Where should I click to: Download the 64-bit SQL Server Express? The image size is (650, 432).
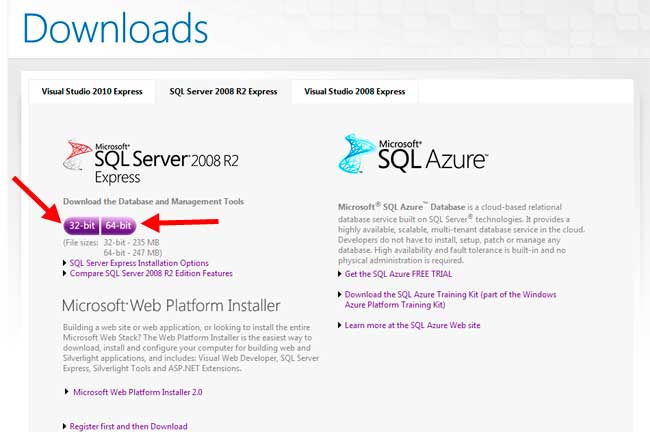[x=119, y=226]
